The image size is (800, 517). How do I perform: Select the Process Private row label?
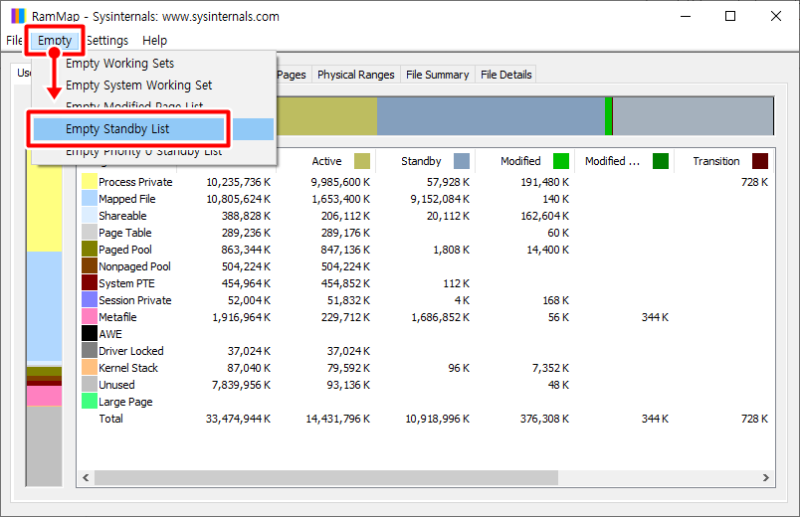(135, 182)
